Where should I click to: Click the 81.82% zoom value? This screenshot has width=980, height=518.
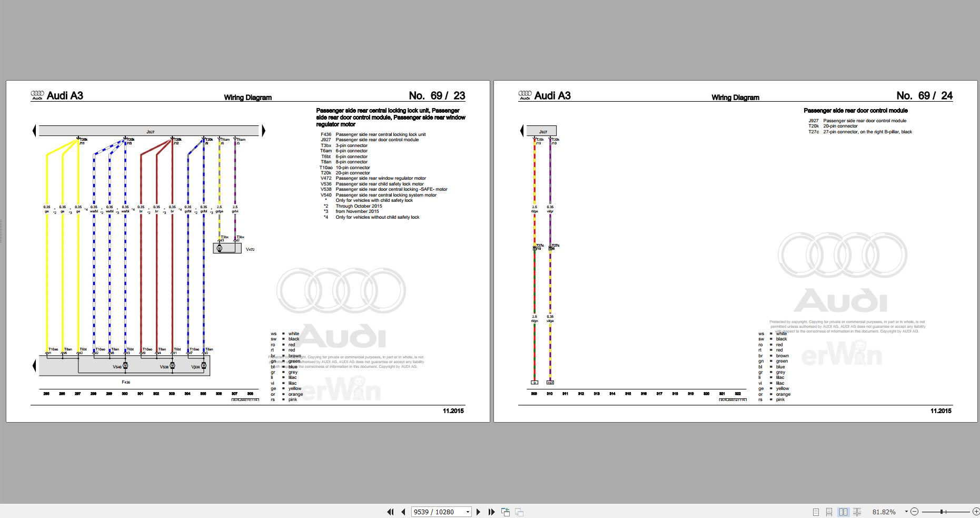[x=884, y=512]
